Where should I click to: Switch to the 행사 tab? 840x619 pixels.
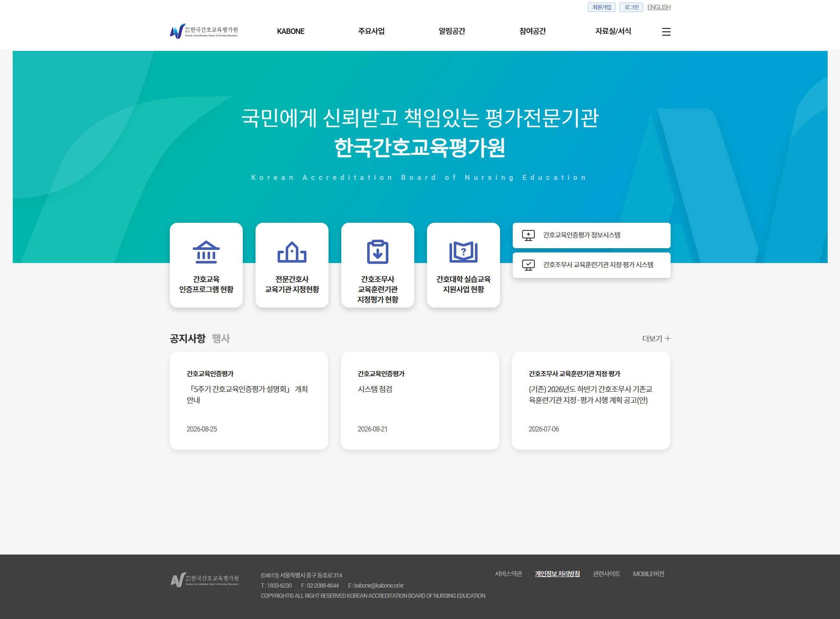pyautogui.click(x=221, y=338)
